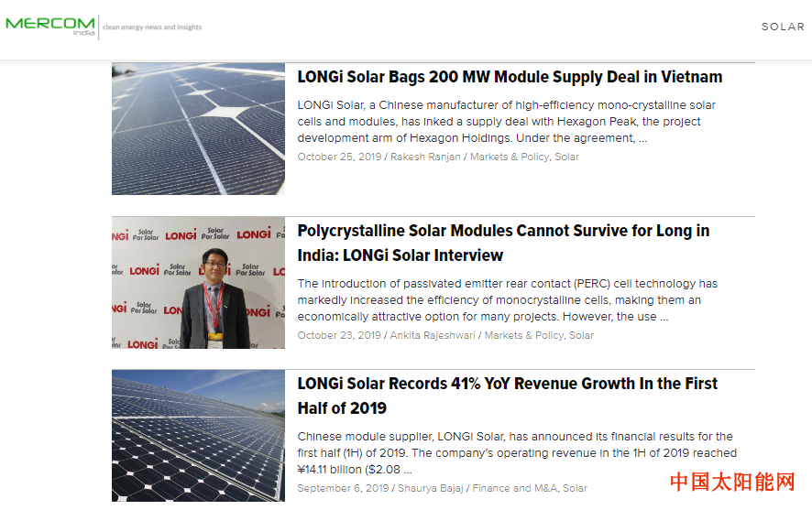Screen dimensions: 812x510
Task: Open the solar farm thumbnail image
Action: point(198,436)
